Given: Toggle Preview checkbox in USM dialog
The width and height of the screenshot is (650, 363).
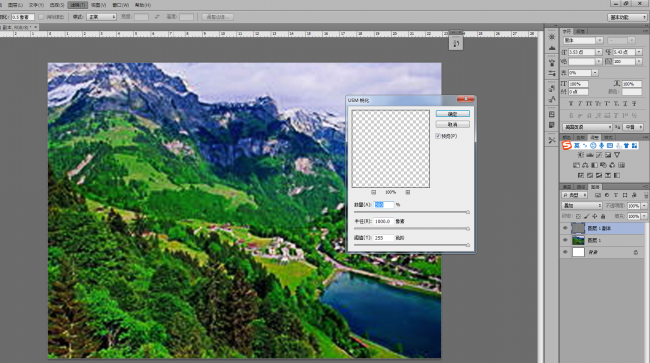Looking at the screenshot, I should [x=438, y=136].
